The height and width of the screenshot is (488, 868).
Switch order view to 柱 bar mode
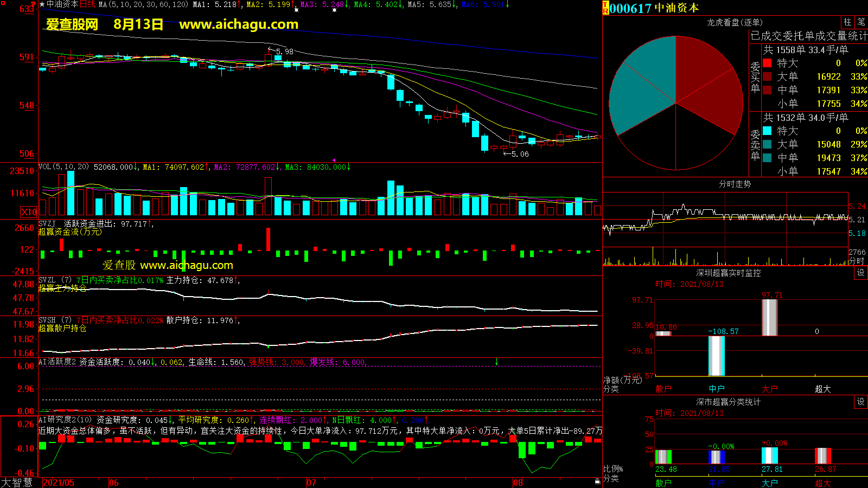coord(847,22)
